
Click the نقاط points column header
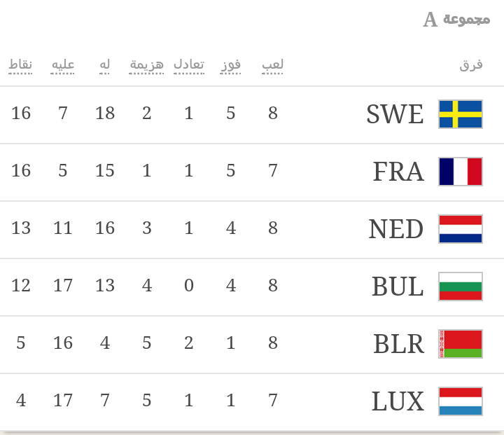[x=21, y=65]
